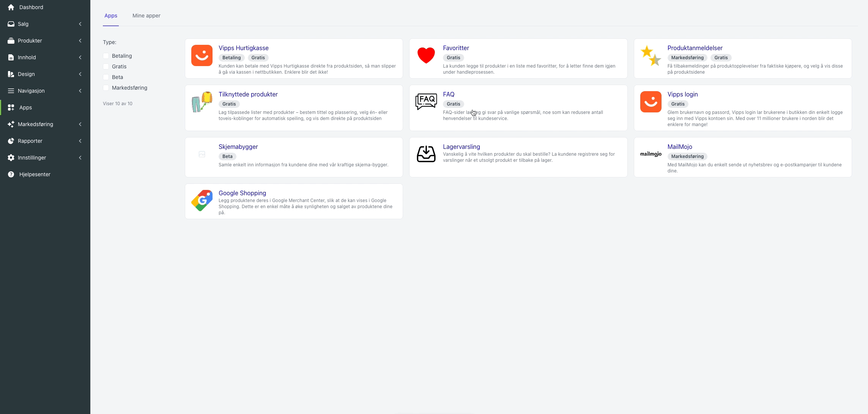Enable the Betaling type filter checkbox

106,56
